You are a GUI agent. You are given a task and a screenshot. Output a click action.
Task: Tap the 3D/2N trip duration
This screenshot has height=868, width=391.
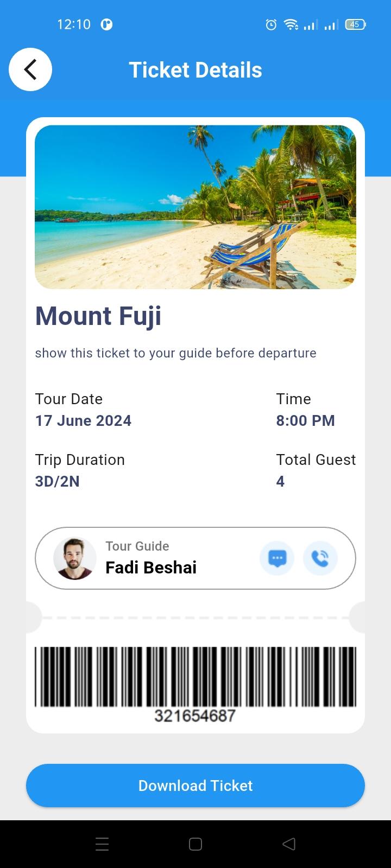coord(57,482)
